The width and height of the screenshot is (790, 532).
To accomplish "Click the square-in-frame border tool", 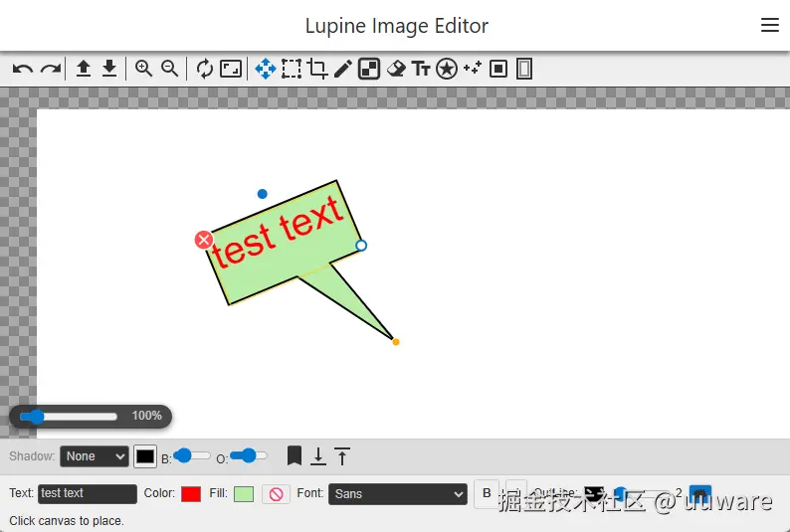I will pyautogui.click(x=498, y=69).
